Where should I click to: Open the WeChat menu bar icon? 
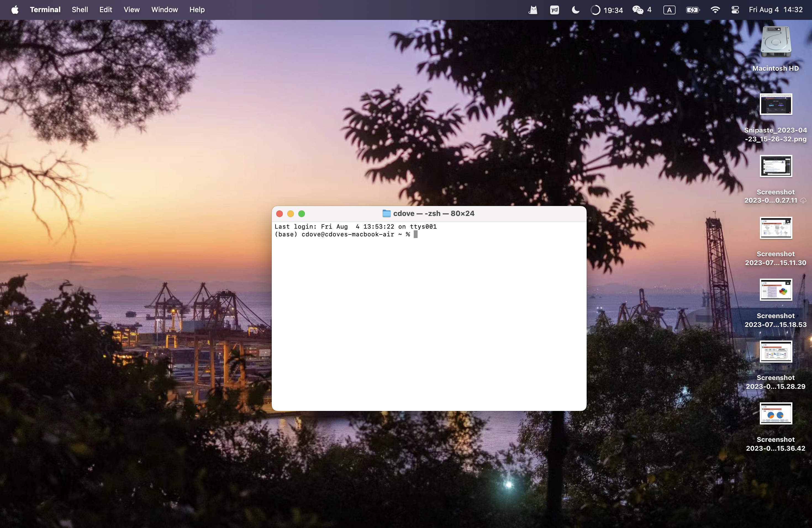click(x=642, y=10)
